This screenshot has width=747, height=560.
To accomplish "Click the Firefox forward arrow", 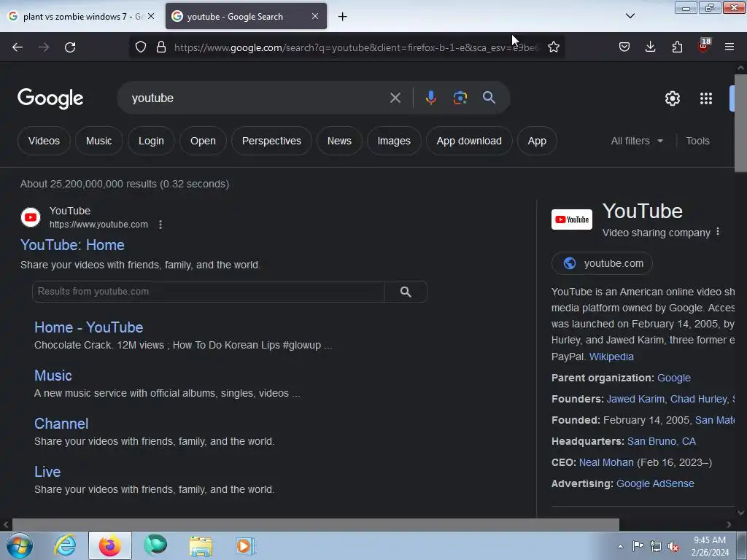I will pyautogui.click(x=44, y=47).
